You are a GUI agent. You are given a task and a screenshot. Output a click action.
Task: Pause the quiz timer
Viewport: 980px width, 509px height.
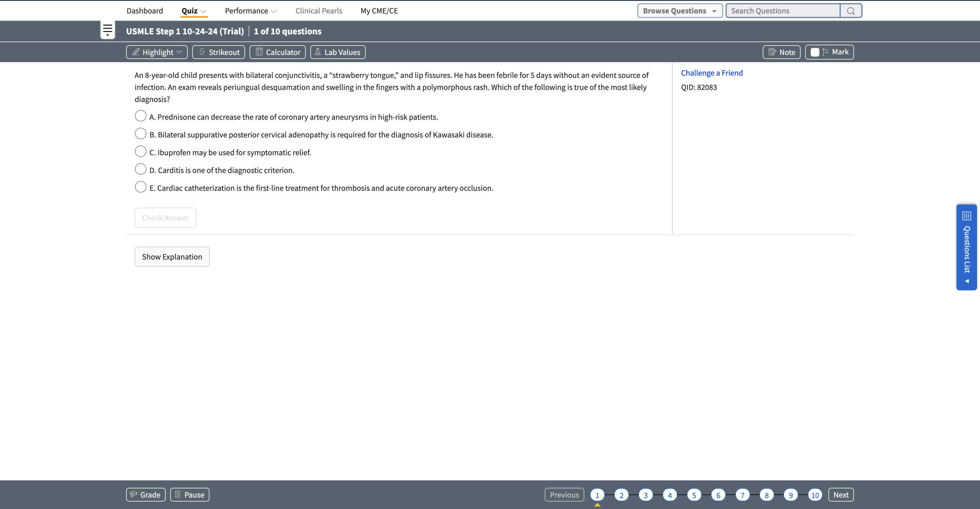click(189, 495)
